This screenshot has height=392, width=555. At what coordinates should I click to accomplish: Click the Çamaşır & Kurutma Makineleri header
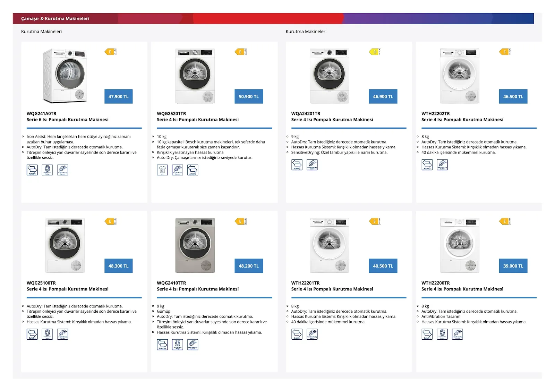[55, 19]
